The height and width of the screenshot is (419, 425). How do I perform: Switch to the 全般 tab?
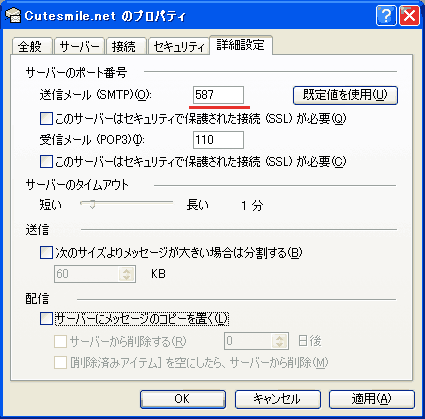point(32,46)
